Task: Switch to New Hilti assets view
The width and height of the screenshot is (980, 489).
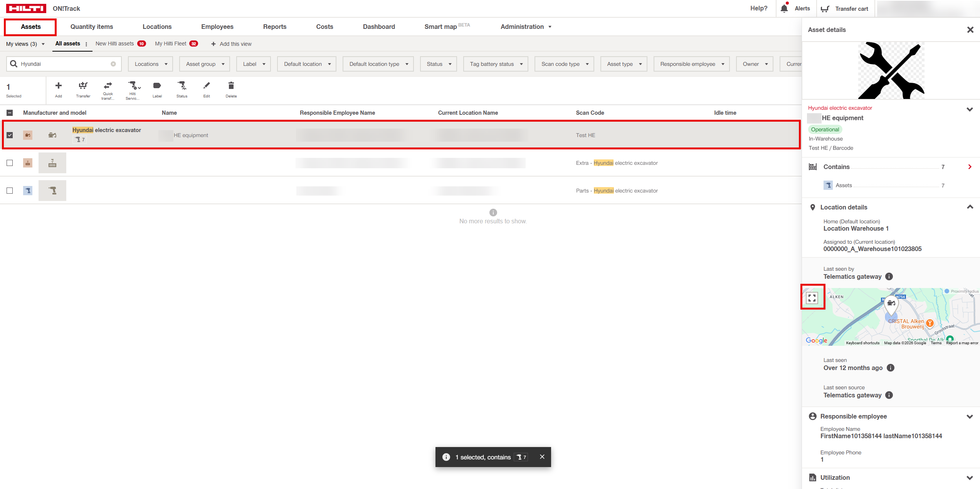Action: pyautogui.click(x=121, y=44)
